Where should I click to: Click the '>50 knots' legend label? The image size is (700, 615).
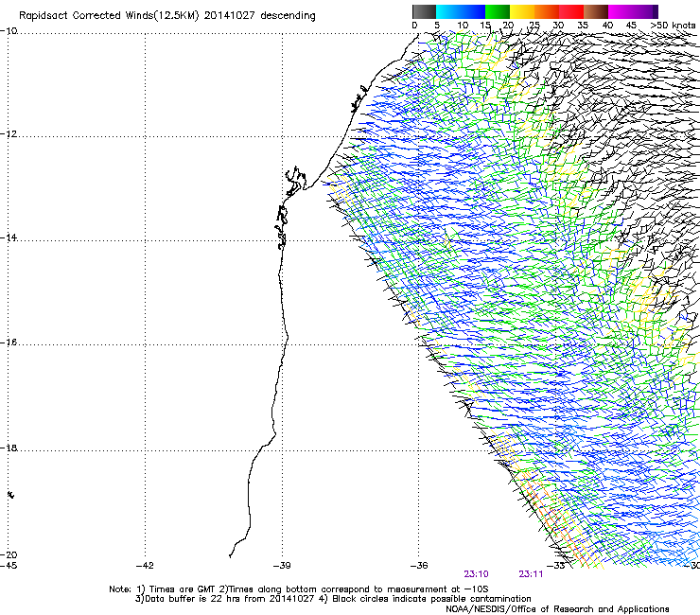[673, 26]
